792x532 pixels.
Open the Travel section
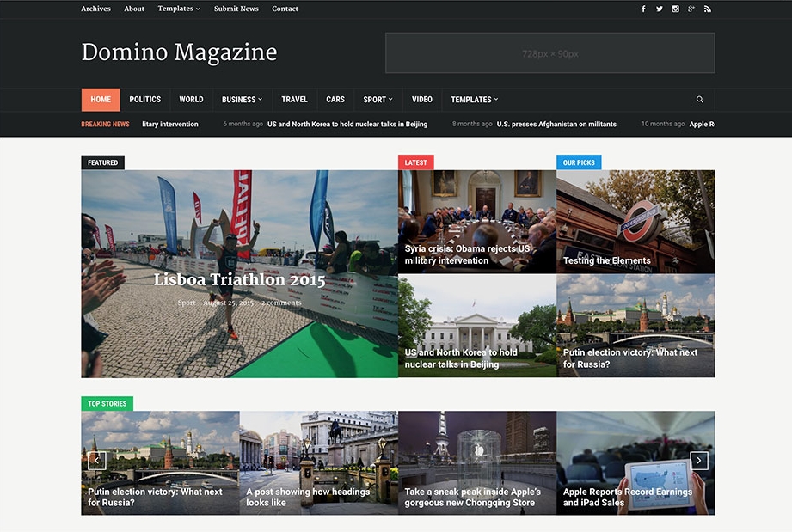pos(294,100)
